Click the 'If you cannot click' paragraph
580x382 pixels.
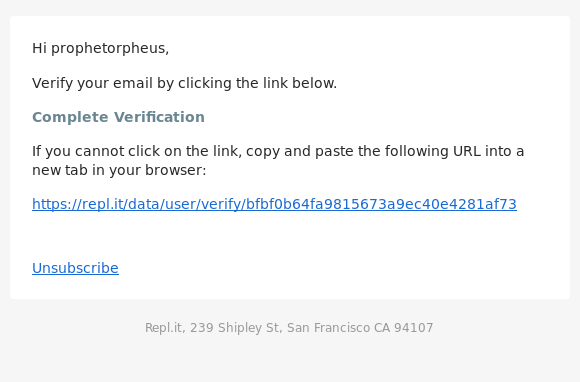278,160
